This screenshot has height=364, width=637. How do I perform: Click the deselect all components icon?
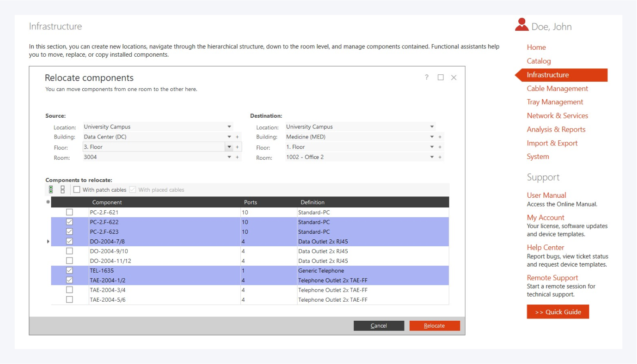62,190
